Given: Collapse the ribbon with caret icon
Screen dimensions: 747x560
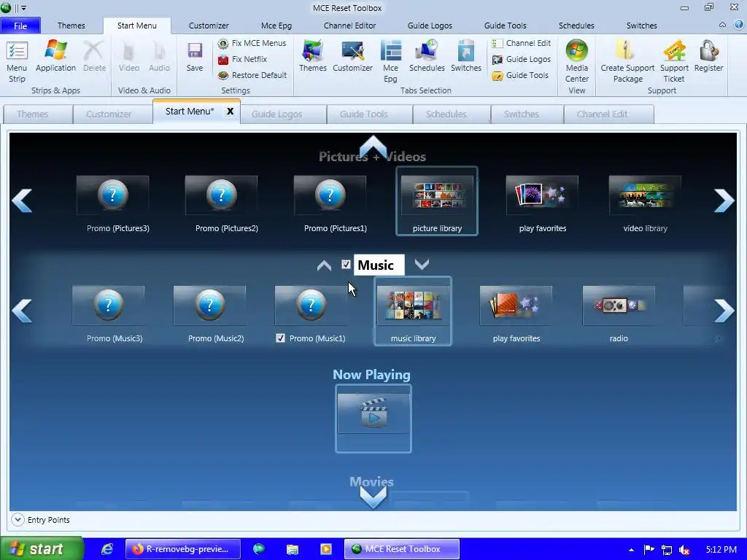Looking at the screenshot, I should pos(723,25).
